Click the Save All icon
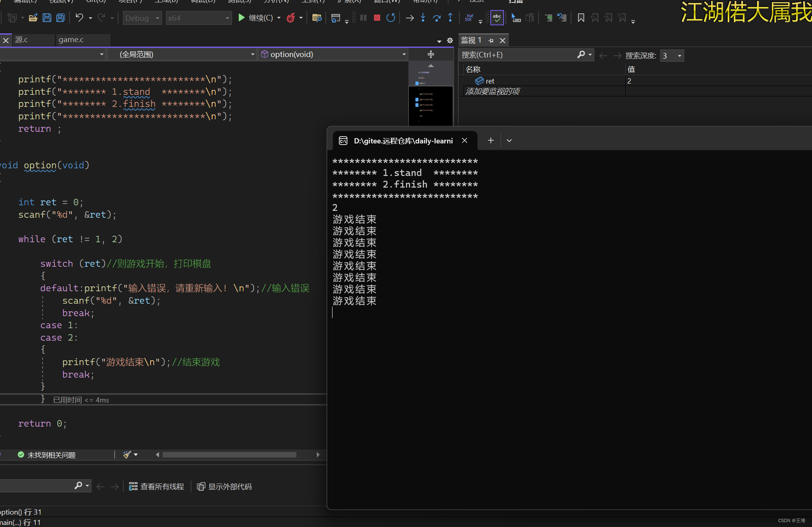 [61, 18]
